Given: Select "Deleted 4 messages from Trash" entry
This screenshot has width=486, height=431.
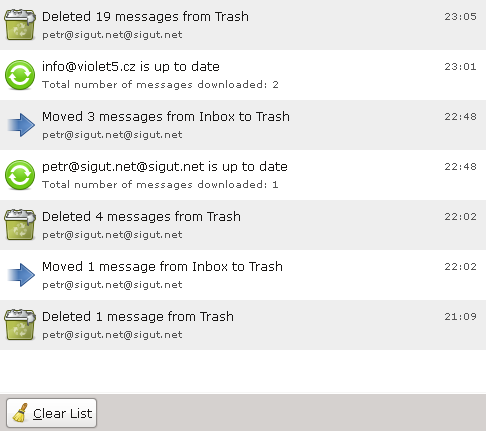Looking at the screenshot, I should tap(243, 225).
